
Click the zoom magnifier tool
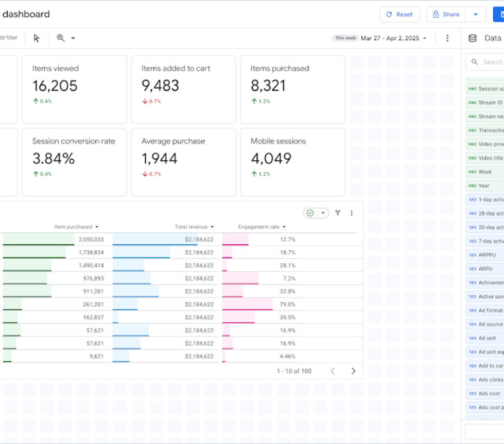click(61, 38)
